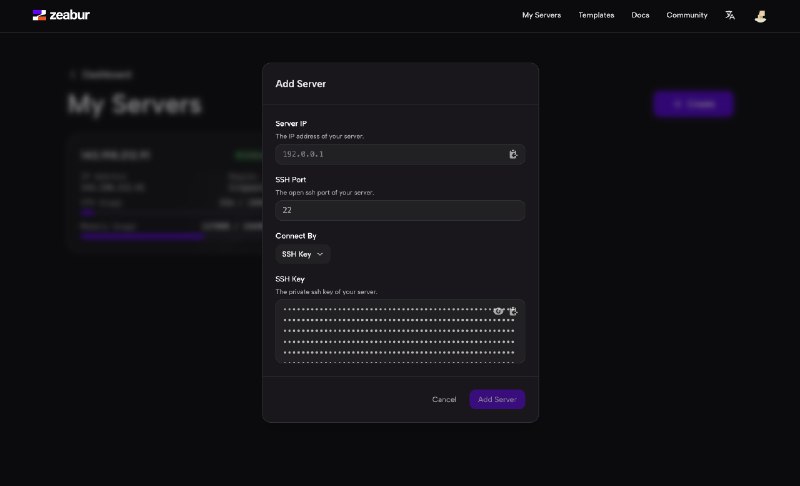Click blurred purple create button behind dialog
800x486 pixels.
(x=693, y=104)
